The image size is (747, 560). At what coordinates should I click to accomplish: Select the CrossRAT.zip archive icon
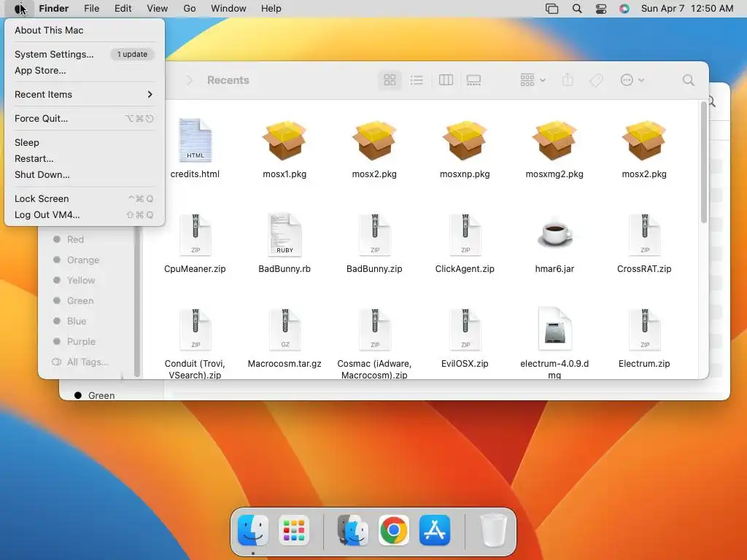[x=644, y=236]
